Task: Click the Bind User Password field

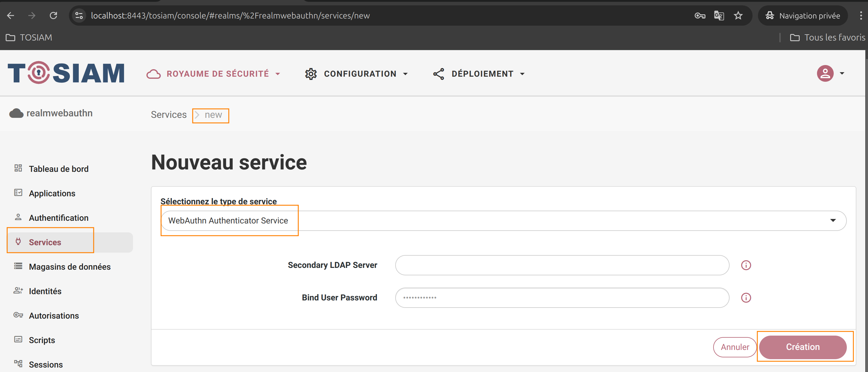Action: pyautogui.click(x=562, y=297)
